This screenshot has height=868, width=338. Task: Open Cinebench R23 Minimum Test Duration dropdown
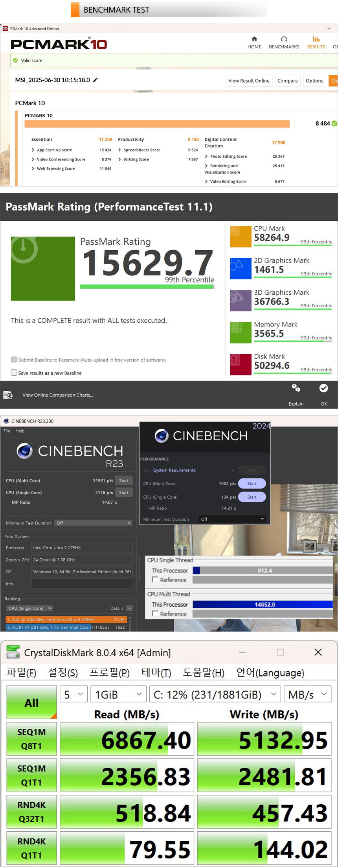point(93,523)
